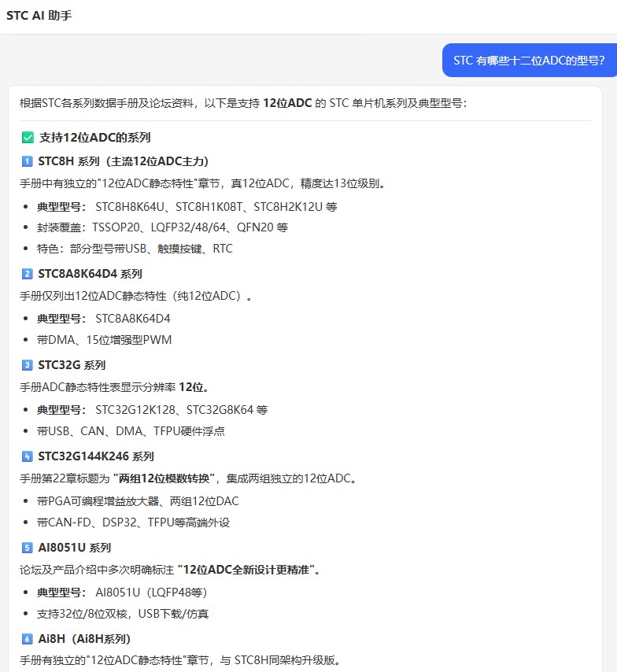Click the STC AI 助手 title
The width and height of the screenshot is (617, 672).
(x=39, y=16)
